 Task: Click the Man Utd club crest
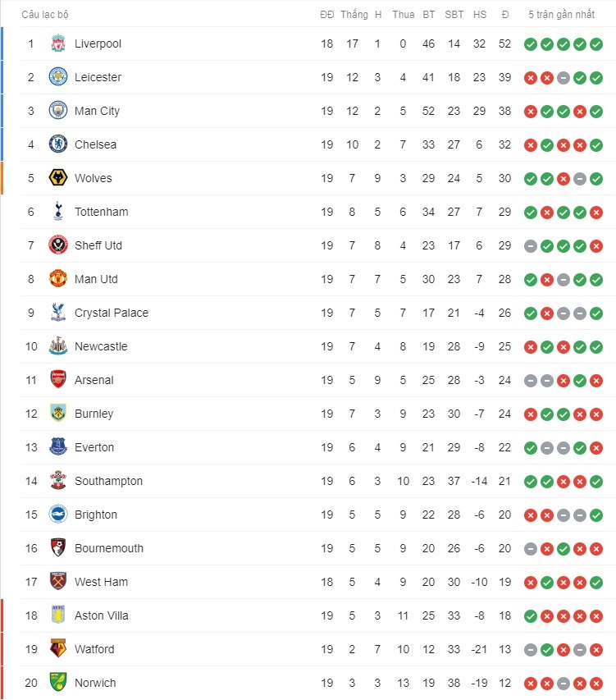point(58,279)
